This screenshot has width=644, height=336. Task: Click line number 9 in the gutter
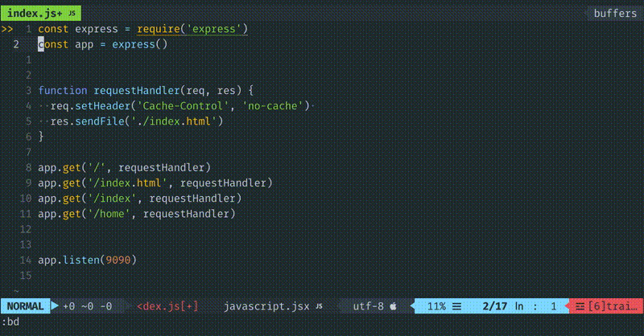tap(27, 182)
